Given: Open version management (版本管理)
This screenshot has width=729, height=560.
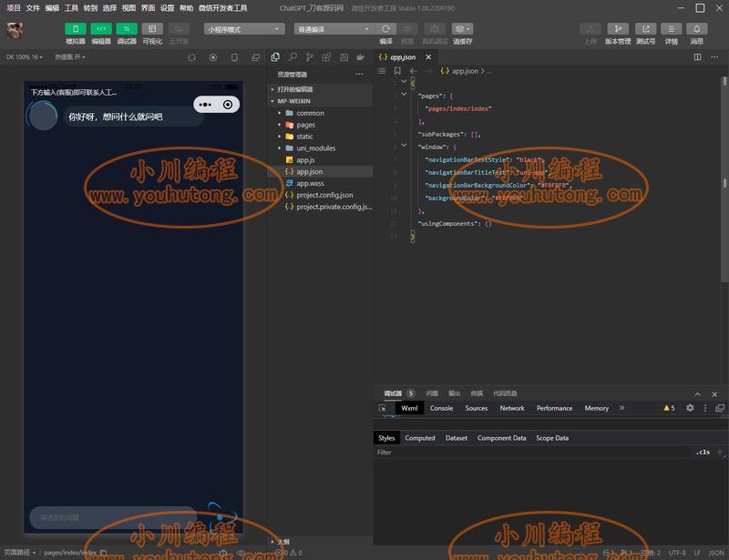Looking at the screenshot, I should pyautogui.click(x=618, y=29).
